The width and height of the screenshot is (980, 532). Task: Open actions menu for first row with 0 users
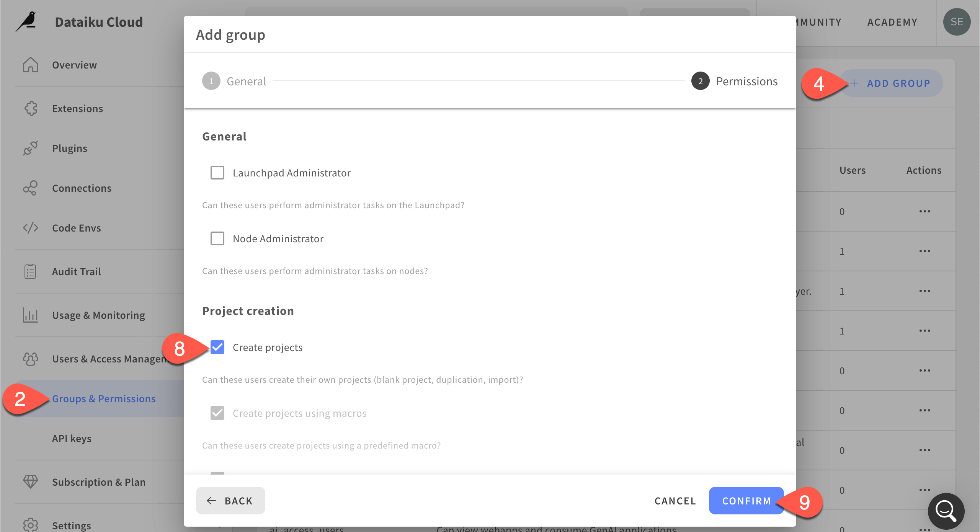(924, 211)
